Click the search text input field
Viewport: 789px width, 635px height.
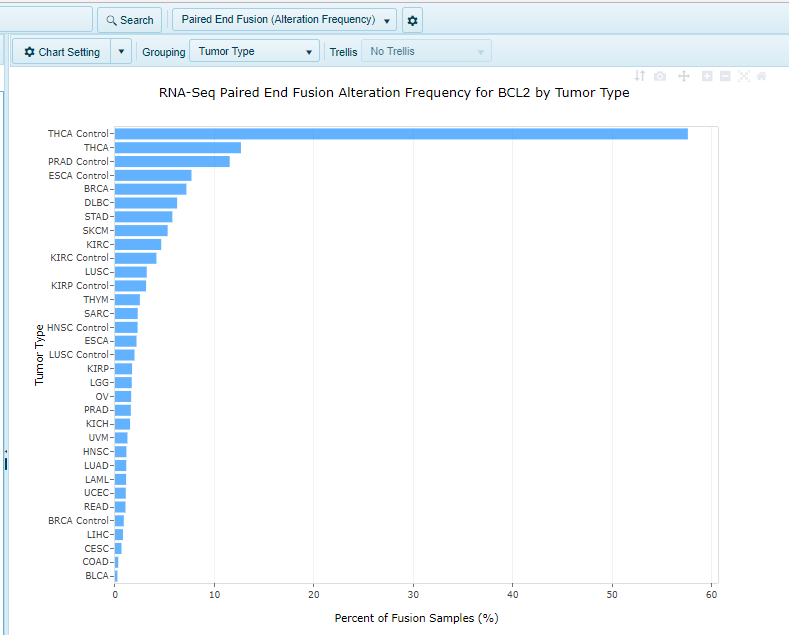coord(45,19)
